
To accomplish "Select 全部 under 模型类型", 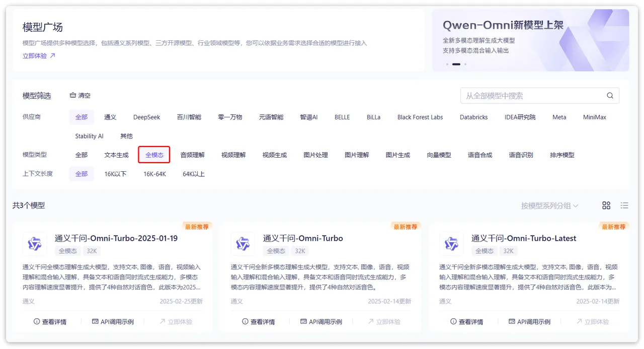I will click(x=82, y=155).
